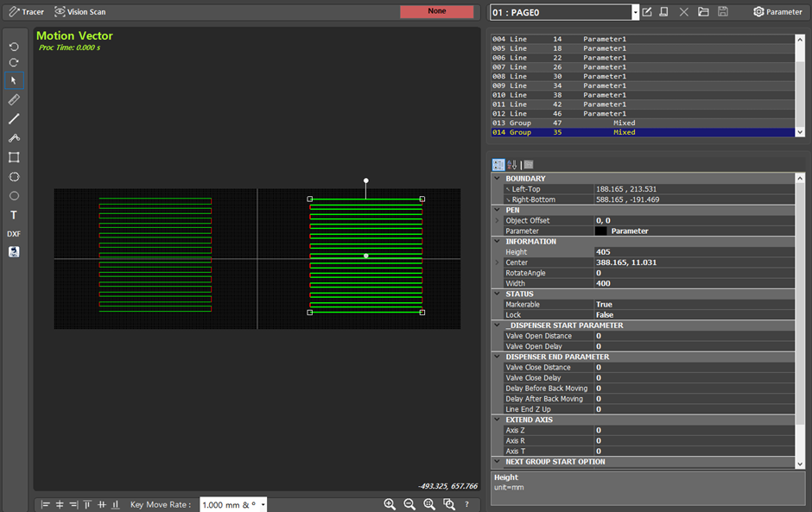Switch to Vision Scan
Image resolution: width=812 pixels, height=512 pixels.
(x=79, y=12)
